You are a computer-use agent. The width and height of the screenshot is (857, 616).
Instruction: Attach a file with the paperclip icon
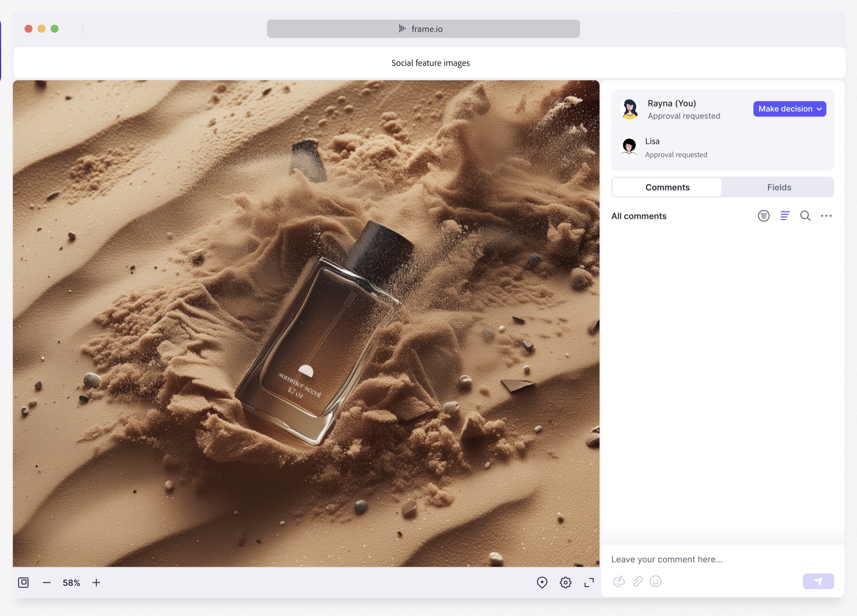[638, 581]
